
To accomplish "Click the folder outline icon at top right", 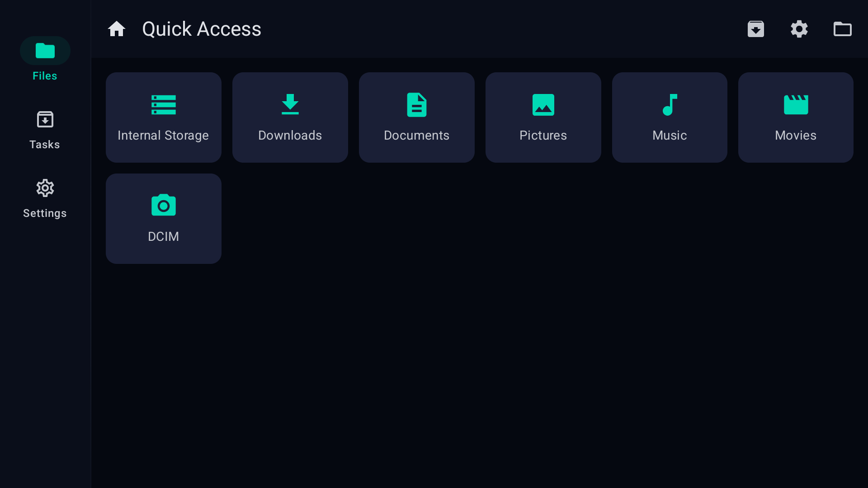I will (x=842, y=29).
